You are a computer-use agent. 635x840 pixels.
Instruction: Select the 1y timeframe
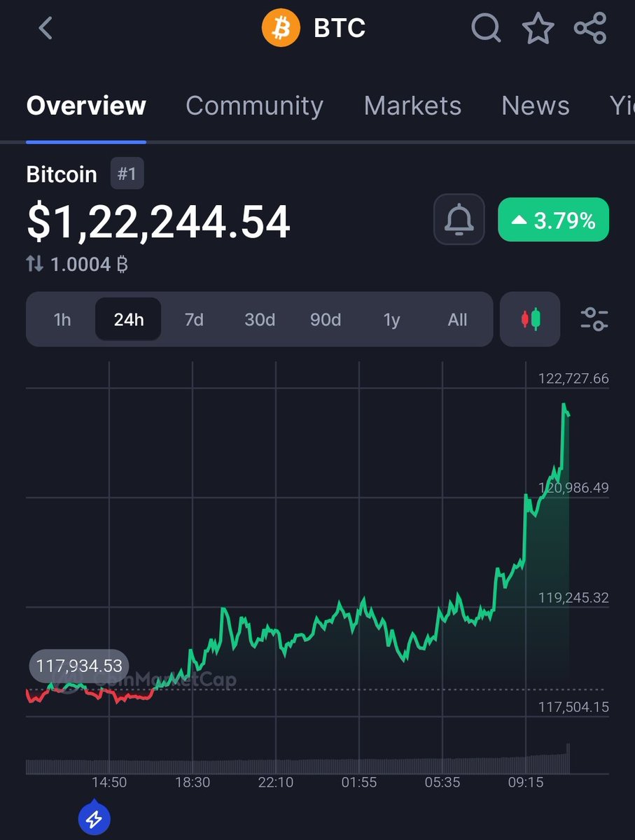pyautogui.click(x=391, y=319)
